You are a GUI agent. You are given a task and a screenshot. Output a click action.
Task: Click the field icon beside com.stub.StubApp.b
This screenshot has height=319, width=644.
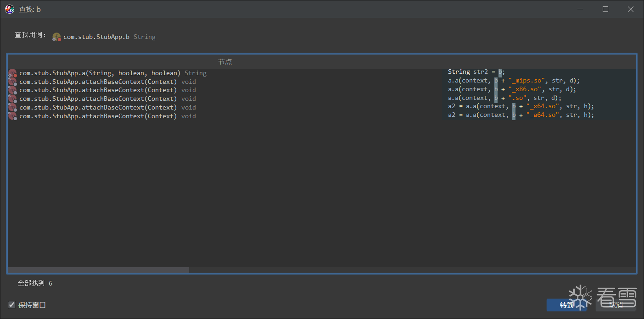pyautogui.click(x=56, y=37)
